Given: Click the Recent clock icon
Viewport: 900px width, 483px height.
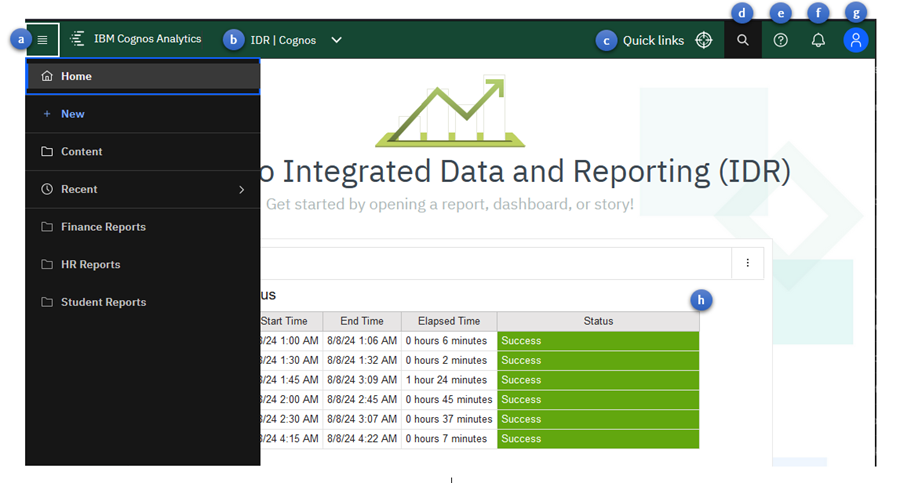Looking at the screenshot, I should click(x=47, y=189).
